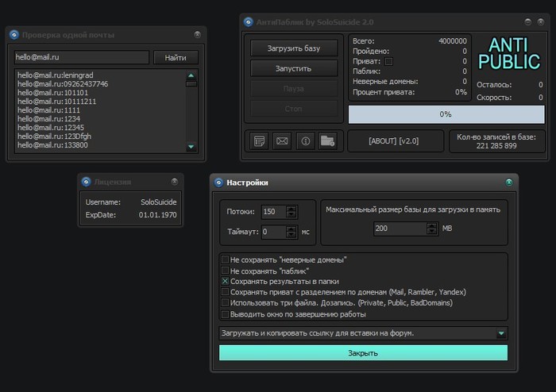The image size is (556, 392).
Task: Click the Найти search button
Action: pos(176,57)
